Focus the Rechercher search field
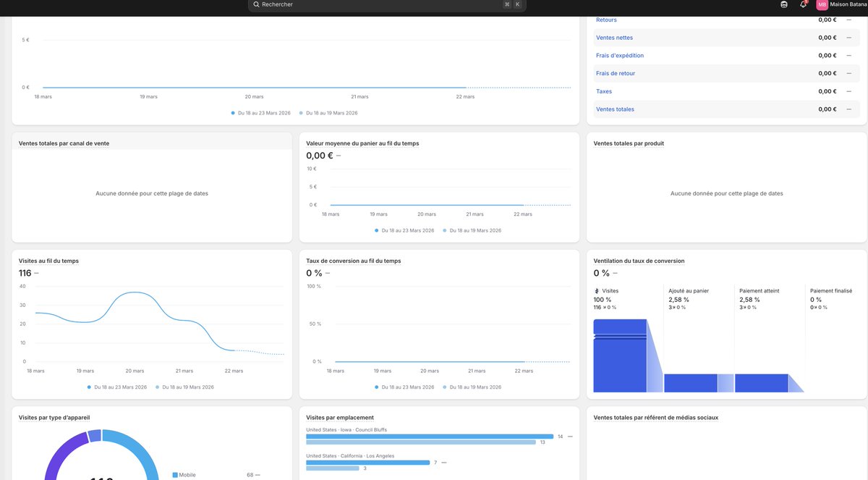Image resolution: width=868 pixels, height=480 pixels. 387,5
